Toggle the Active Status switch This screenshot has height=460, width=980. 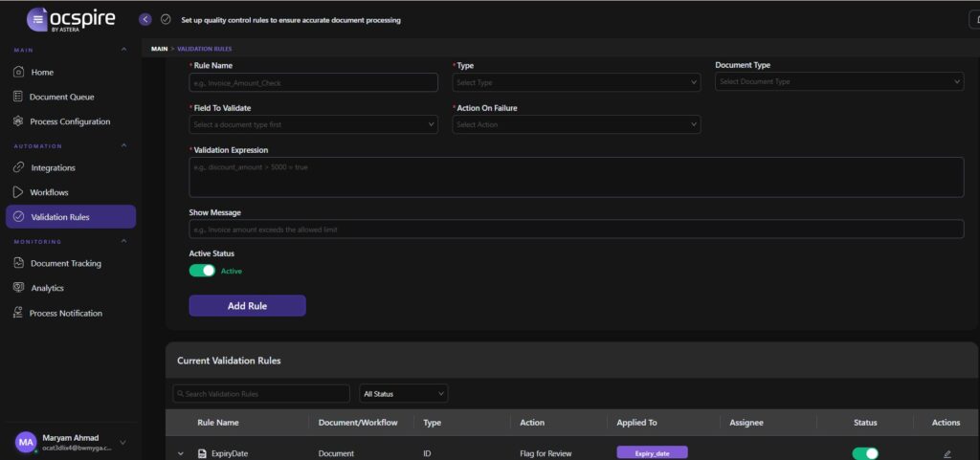202,271
